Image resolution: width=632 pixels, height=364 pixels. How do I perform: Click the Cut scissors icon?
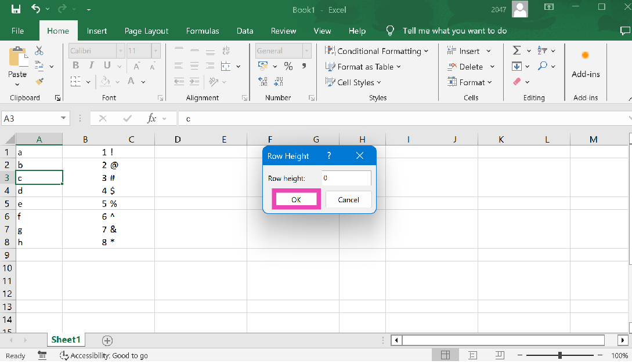pyautogui.click(x=39, y=51)
